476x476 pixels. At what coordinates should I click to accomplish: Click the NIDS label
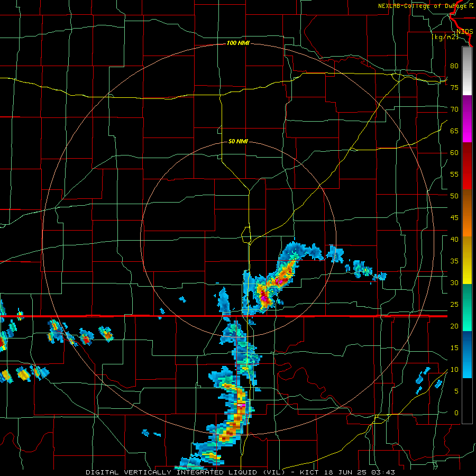point(464,32)
